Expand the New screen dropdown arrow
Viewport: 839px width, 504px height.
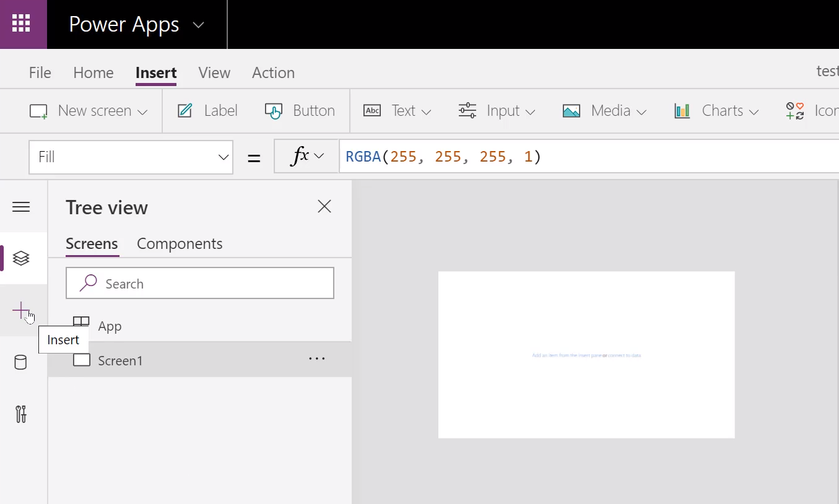142,112
